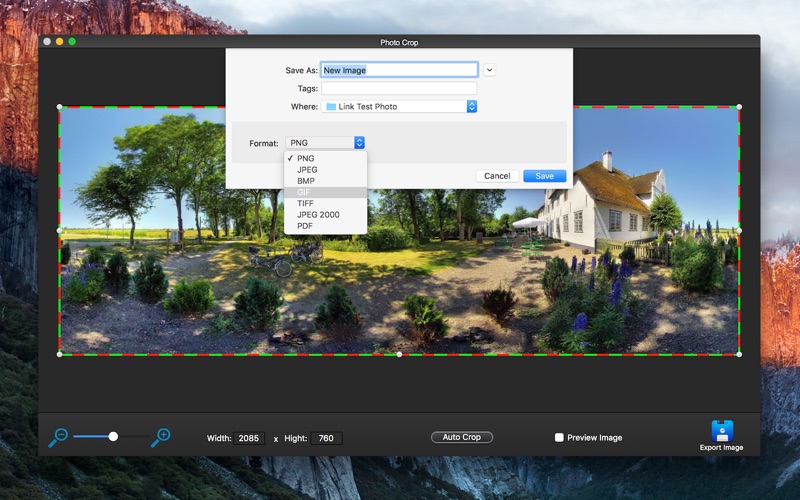800x500 pixels.
Task: Click the zoom out magnifier icon
Action: (x=59, y=437)
